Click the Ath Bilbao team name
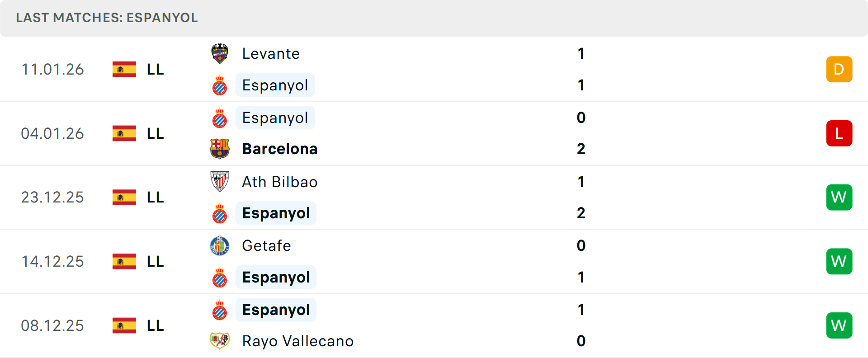The height and width of the screenshot is (358, 868). point(280,182)
